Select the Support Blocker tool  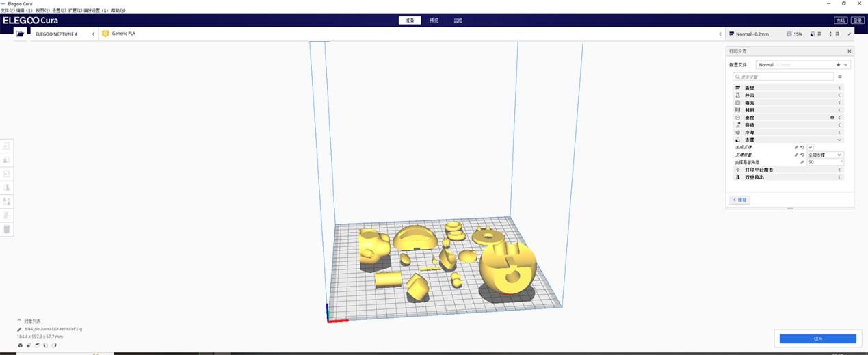(7, 215)
